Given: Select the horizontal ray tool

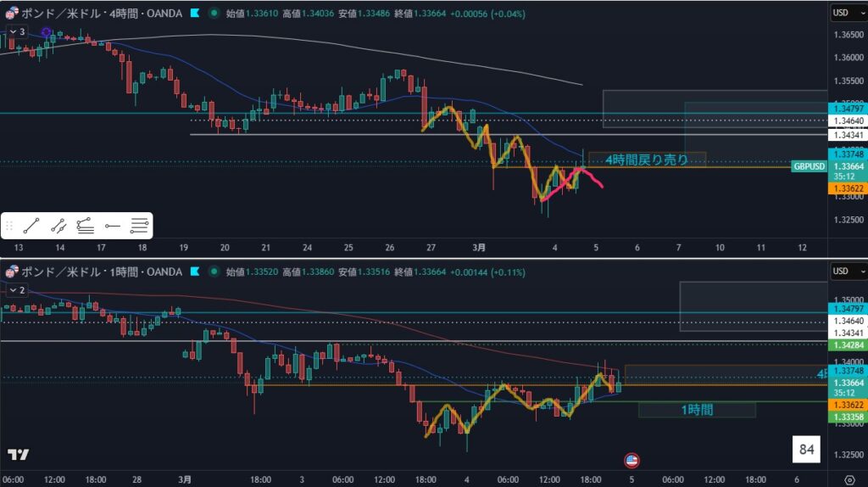Looking at the screenshot, I should (112, 226).
